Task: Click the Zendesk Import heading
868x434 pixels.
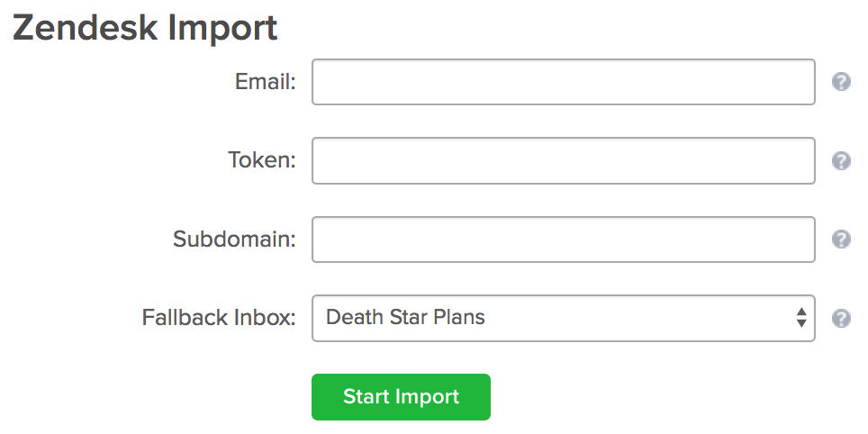Action: coord(145,28)
